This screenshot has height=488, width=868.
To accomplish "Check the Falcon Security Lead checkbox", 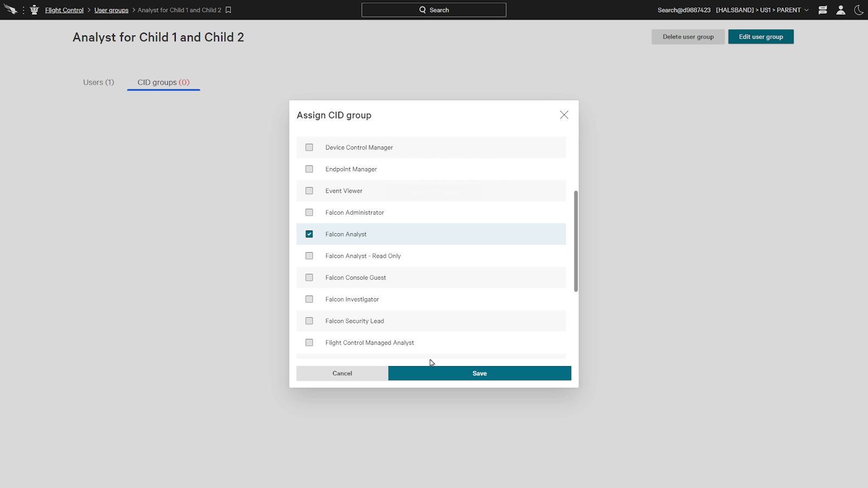I will pyautogui.click(x=309, y=321).
